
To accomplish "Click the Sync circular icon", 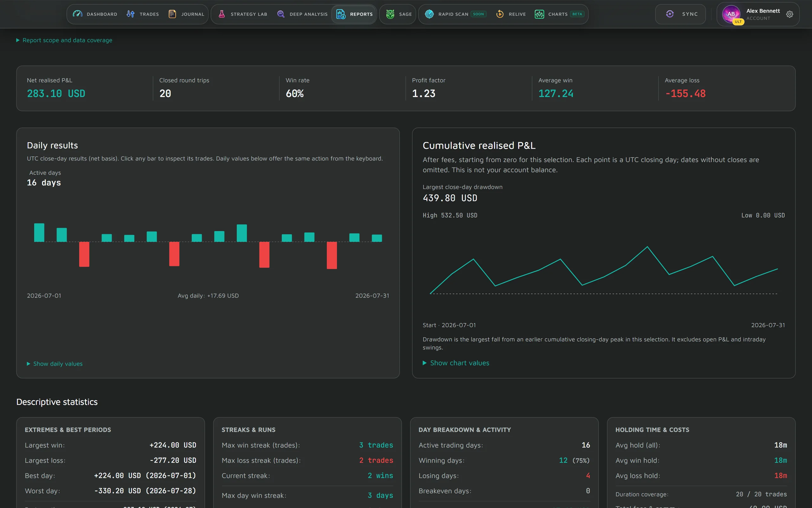I will click(670, 14).
